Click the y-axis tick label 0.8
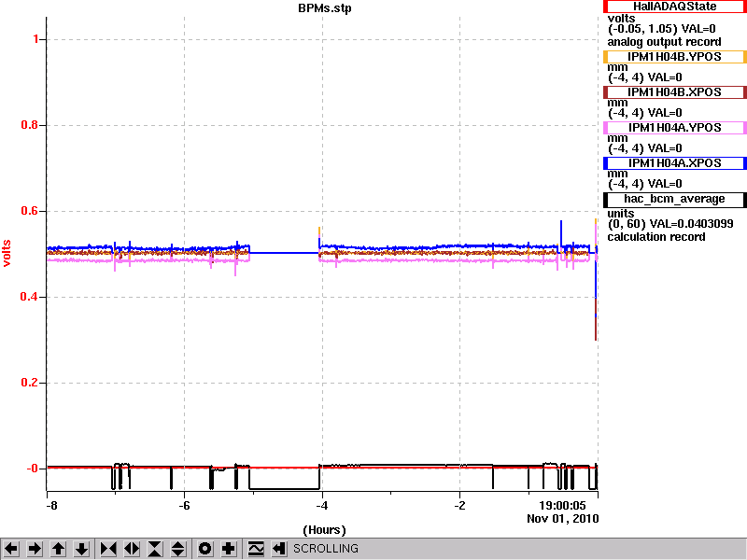 coord(30,125)
